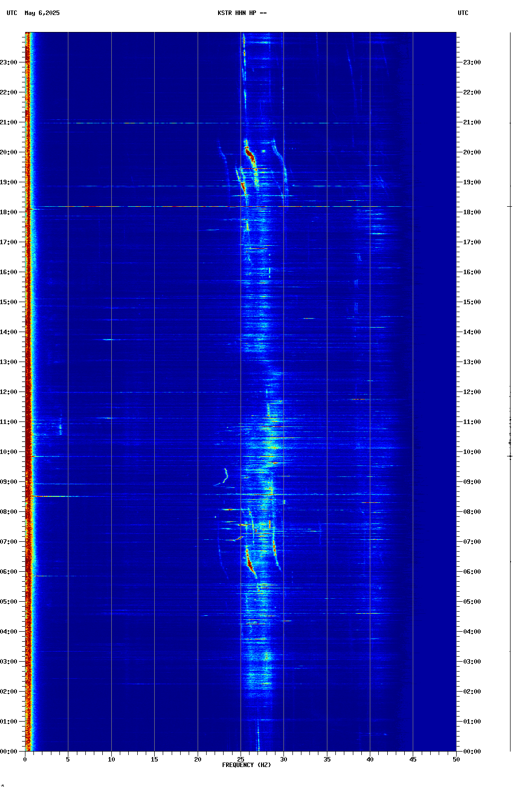This screenshot has height=791, width=532.
Task: Click the 14:00 label on the right axis
Action: pyautogui.click(x=472, y=332)
